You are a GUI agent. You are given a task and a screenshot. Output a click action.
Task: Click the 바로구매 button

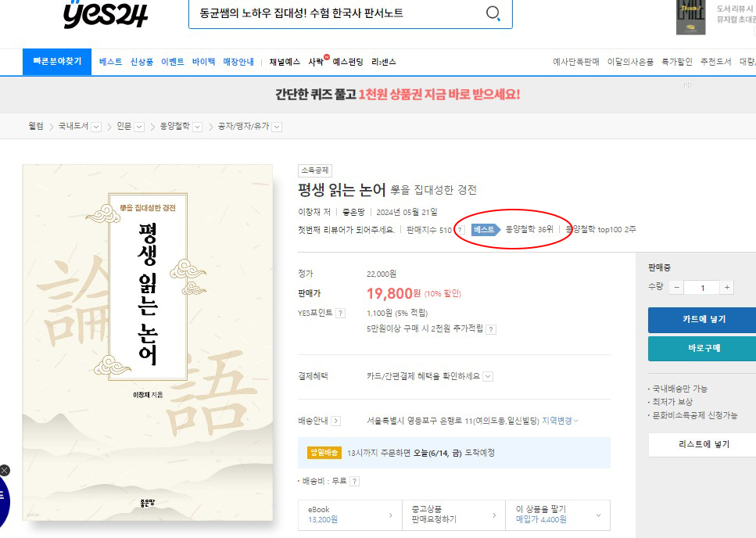point(702,348)
